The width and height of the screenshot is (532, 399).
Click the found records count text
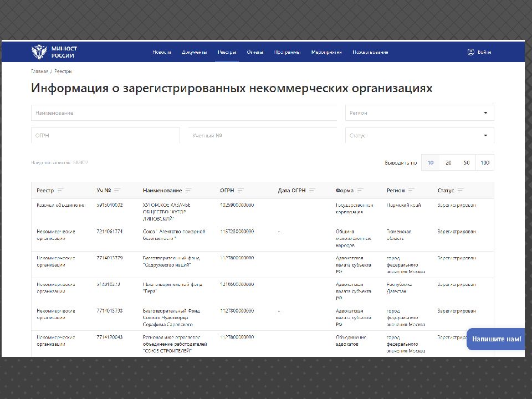pos(60,162)
